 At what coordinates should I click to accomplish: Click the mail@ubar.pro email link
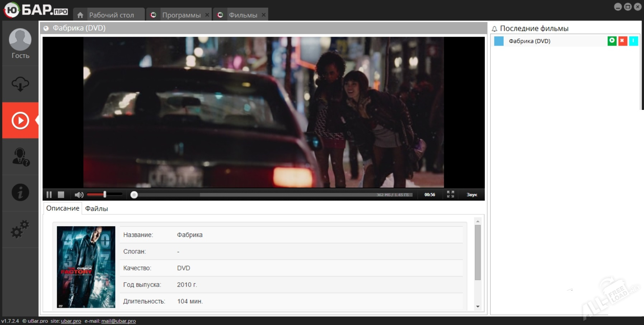[118, 321]
